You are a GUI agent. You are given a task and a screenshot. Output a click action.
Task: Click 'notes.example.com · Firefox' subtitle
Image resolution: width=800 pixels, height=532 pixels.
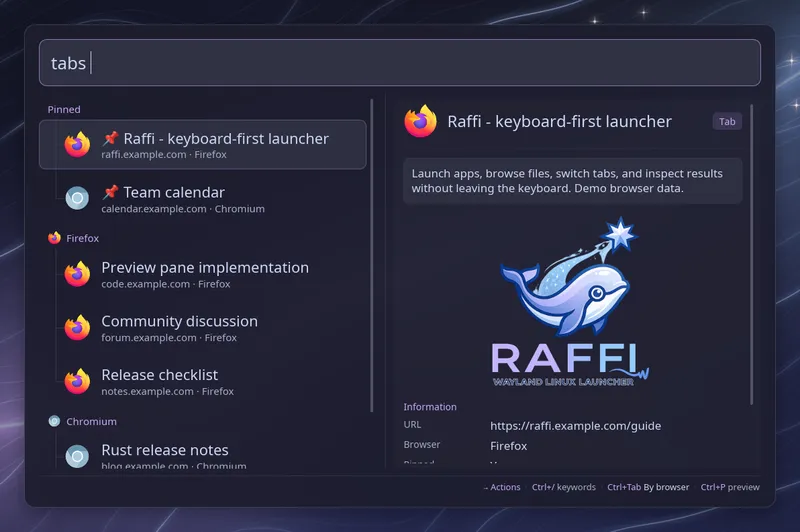[167, 391]
